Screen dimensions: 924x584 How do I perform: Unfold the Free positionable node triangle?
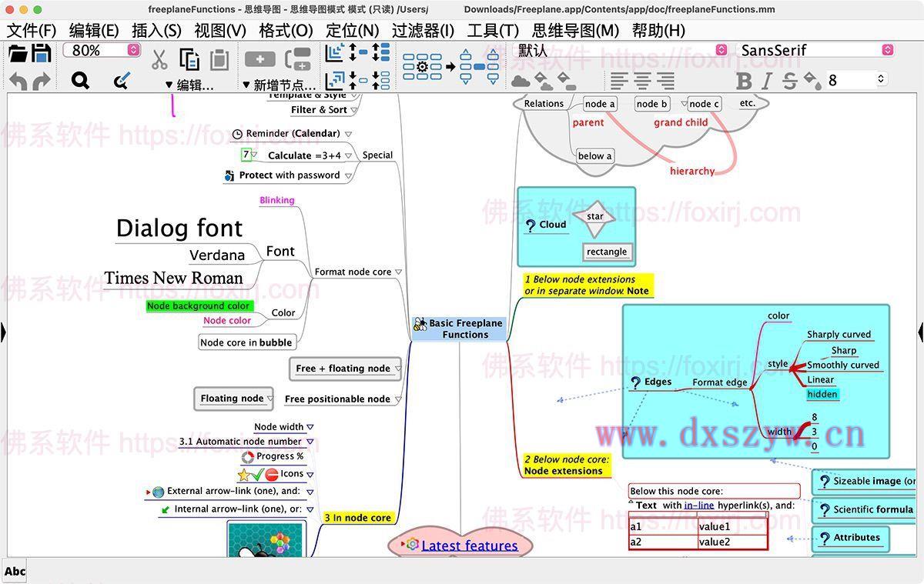coord(398,399)
